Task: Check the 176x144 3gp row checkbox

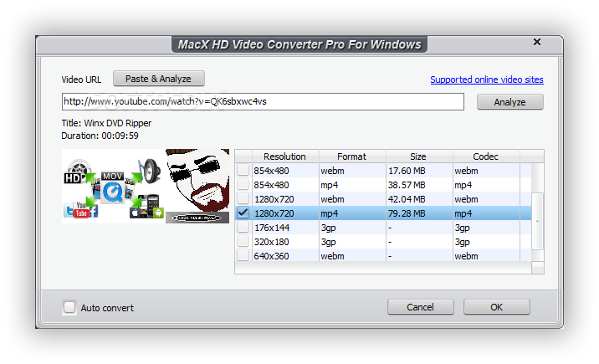Action: click(243, 228)
